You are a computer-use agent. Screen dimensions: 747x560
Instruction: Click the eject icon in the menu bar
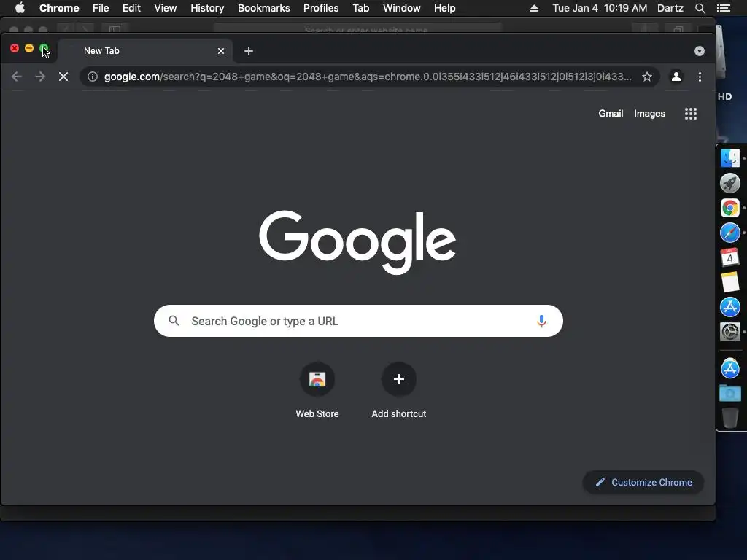point(535,8)
